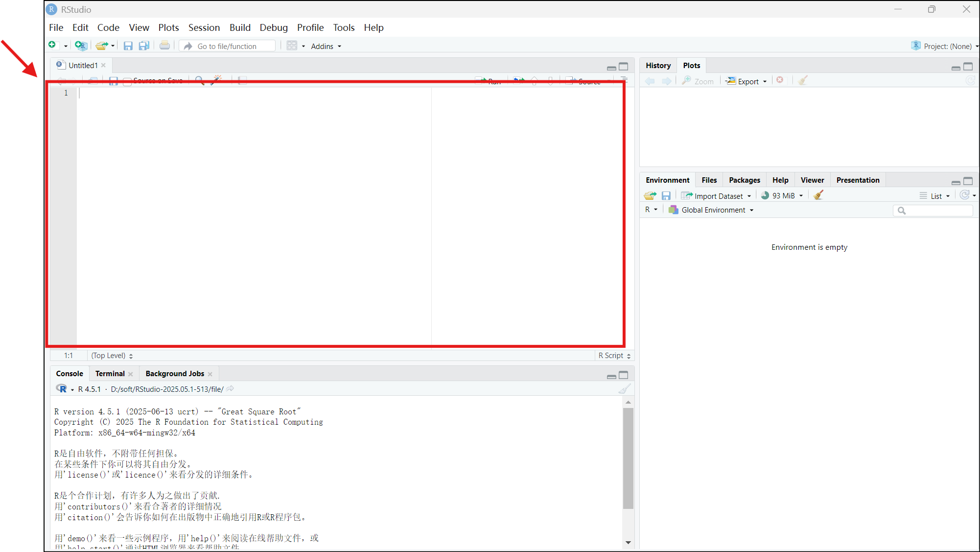The width and height of the screenshot is (980, 552).
Task: Clear console with the broom icon
Action: pyautogui.click(x=625, y=389)
